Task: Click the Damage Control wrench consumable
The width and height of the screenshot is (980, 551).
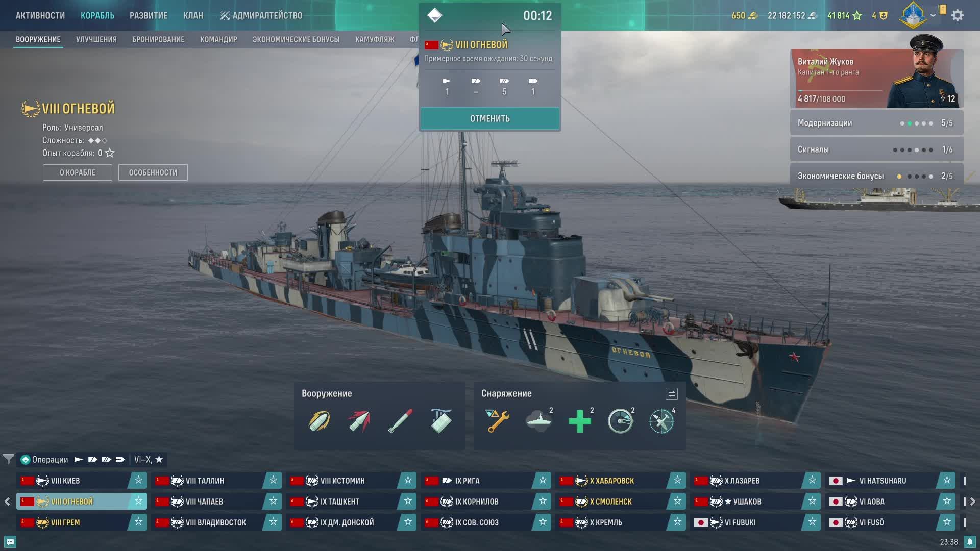Action: (498, 421)
